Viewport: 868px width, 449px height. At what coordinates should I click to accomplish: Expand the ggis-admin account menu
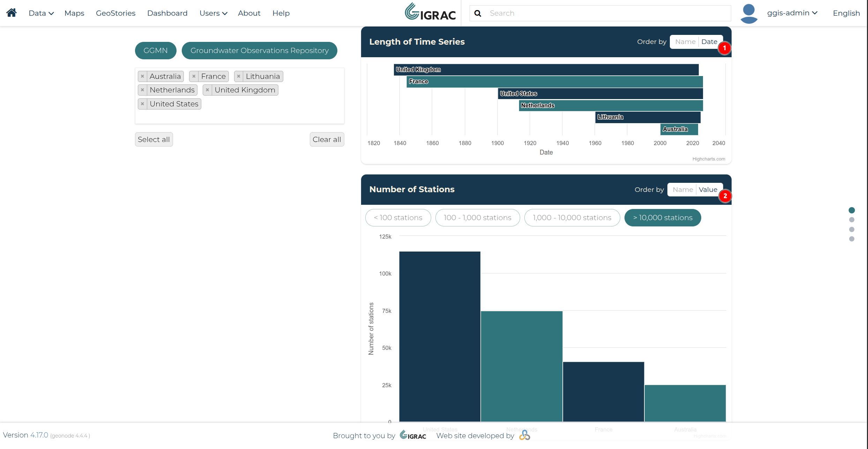(792, 13)
